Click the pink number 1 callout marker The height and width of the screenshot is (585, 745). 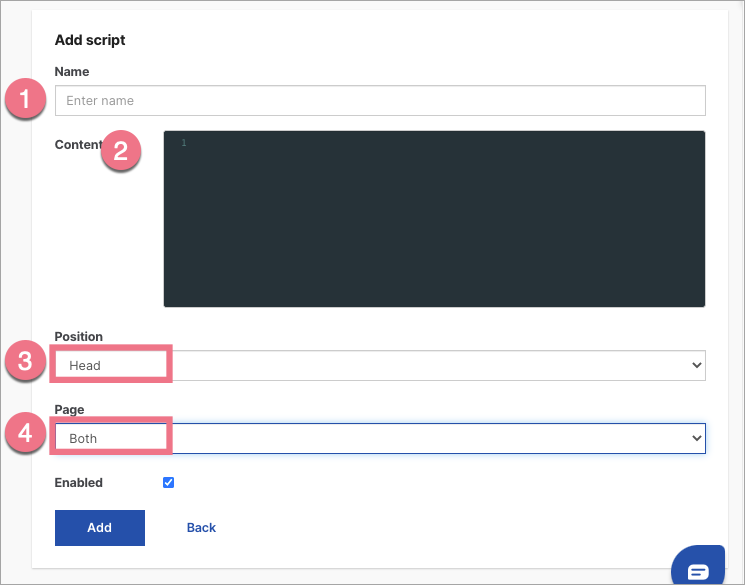(x=26, y=101)
